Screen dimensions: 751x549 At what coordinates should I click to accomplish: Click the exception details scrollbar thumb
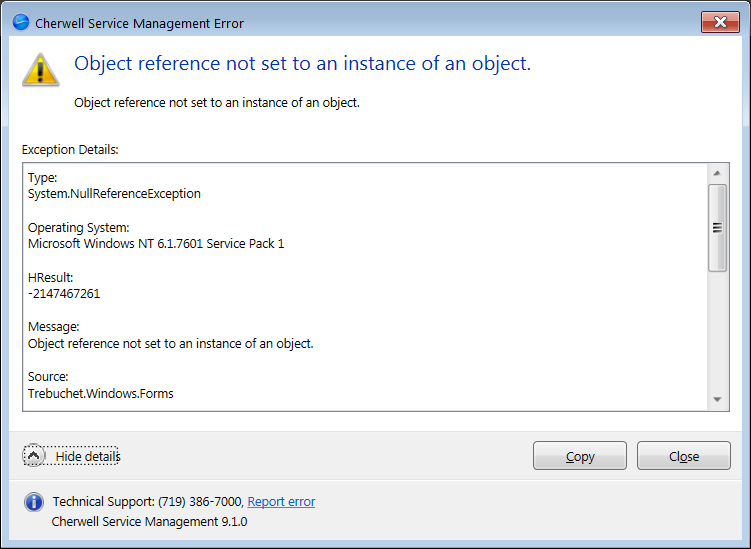(x=717, y=227)
